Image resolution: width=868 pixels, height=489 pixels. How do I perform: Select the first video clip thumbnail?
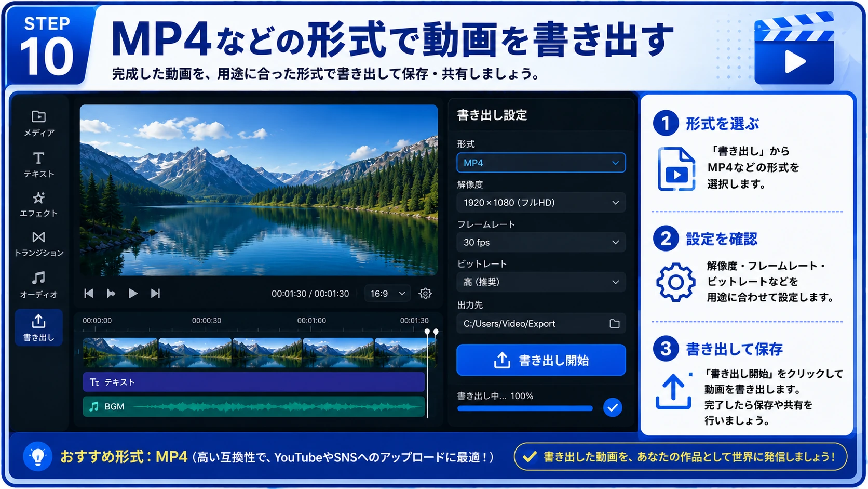tap(120, 352)
